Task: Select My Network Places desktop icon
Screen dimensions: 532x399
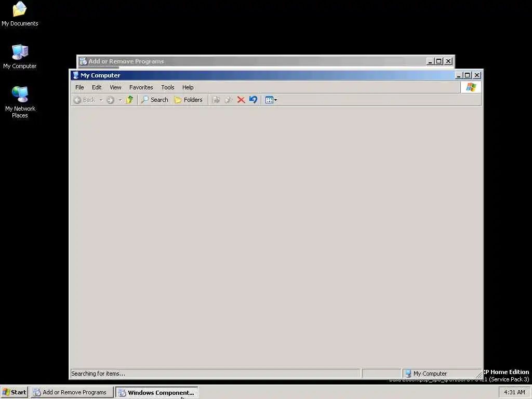Action: tap(20, 102)
